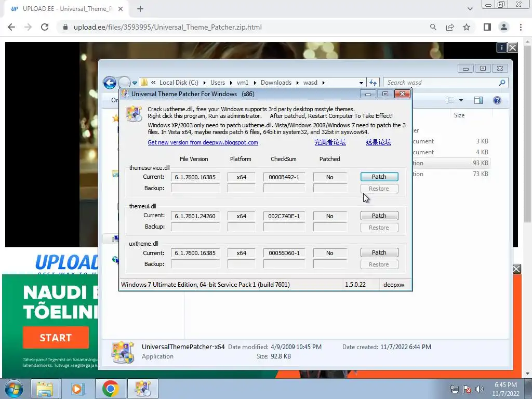Click the Patch button for uxtheme.dll

tap(379, 252)
